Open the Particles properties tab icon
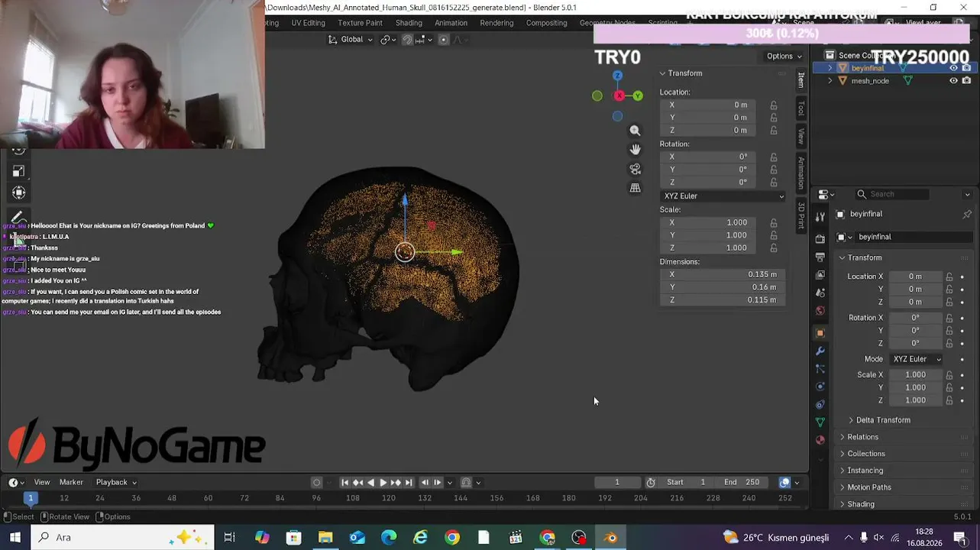The width and height of the screenshot is (980, 550). tap(820, 369)
